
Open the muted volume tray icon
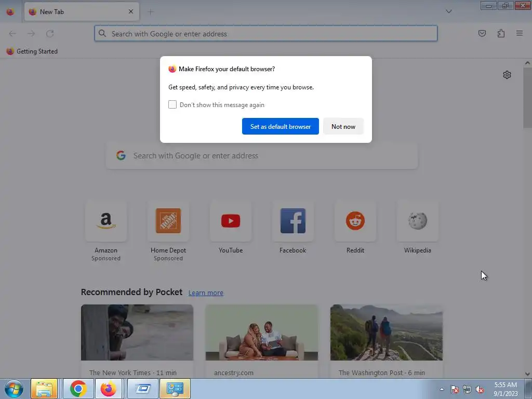coord(480,390)
